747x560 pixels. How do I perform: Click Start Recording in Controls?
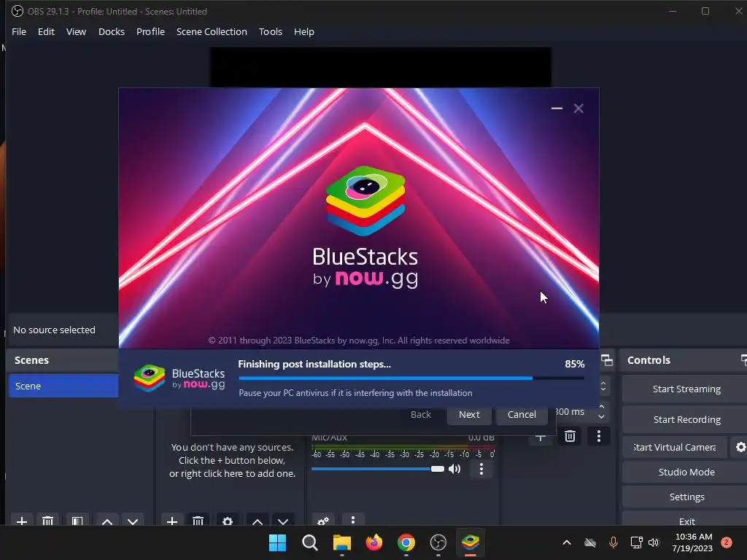coord(686,419)
